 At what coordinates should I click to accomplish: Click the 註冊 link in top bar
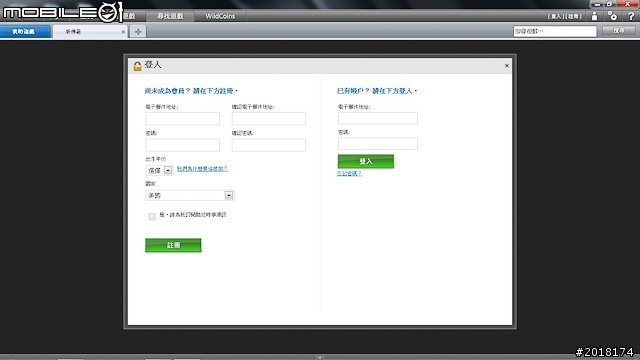pos(573,16)
